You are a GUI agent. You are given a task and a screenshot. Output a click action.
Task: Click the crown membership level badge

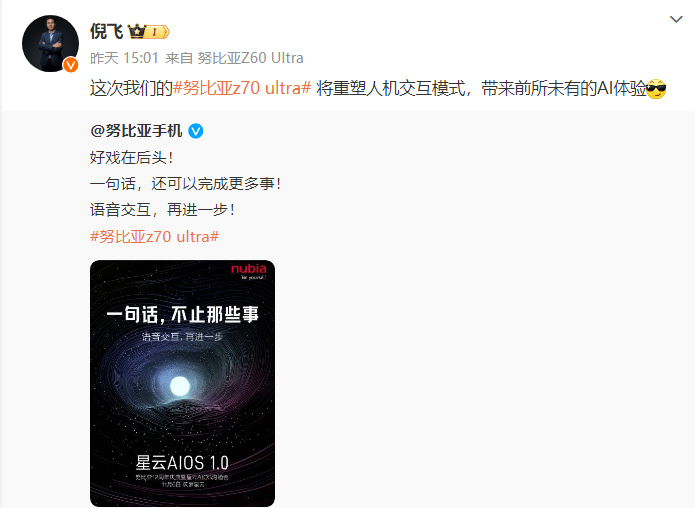tap(148, 31)
